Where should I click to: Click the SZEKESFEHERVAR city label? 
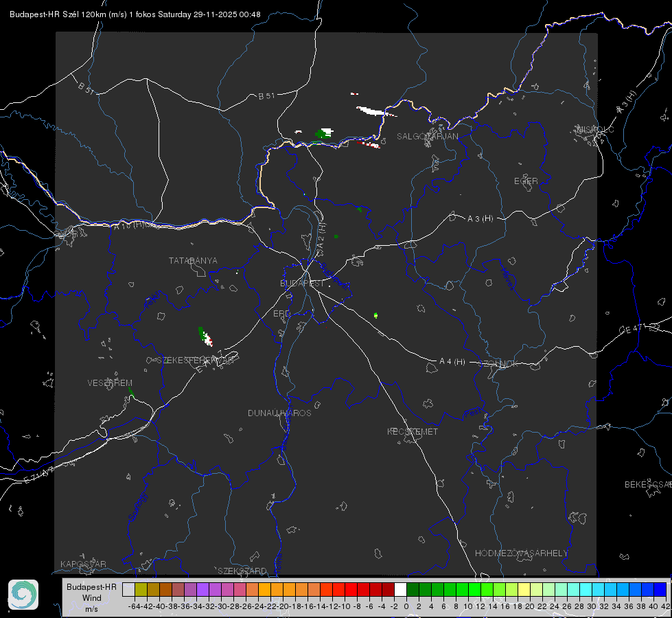(195, 360)
